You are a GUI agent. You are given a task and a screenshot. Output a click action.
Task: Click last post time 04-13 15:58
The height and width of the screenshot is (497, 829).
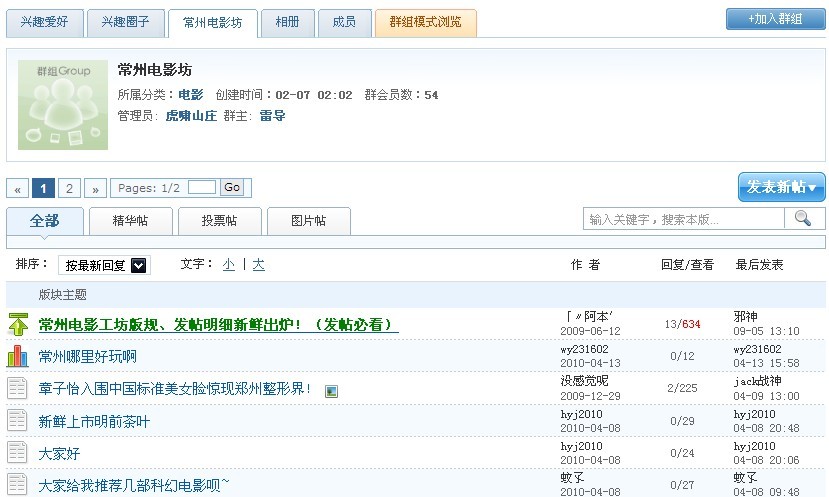pos(766,363)
